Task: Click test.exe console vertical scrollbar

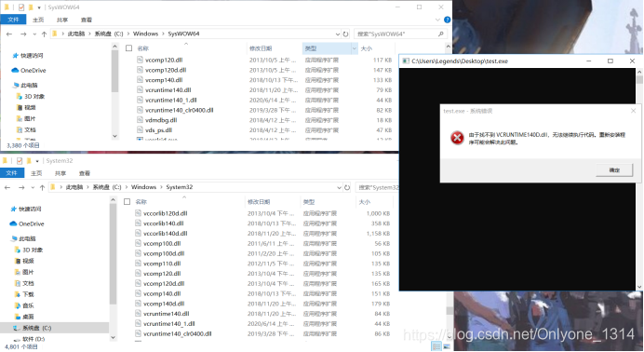Action: [639, 179]
